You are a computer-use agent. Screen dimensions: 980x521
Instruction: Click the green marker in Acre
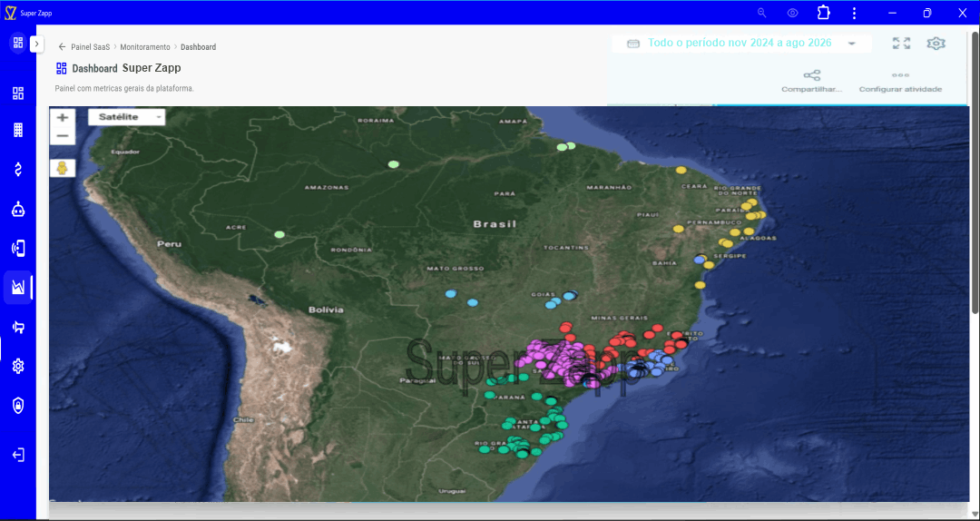coord(279,234)
